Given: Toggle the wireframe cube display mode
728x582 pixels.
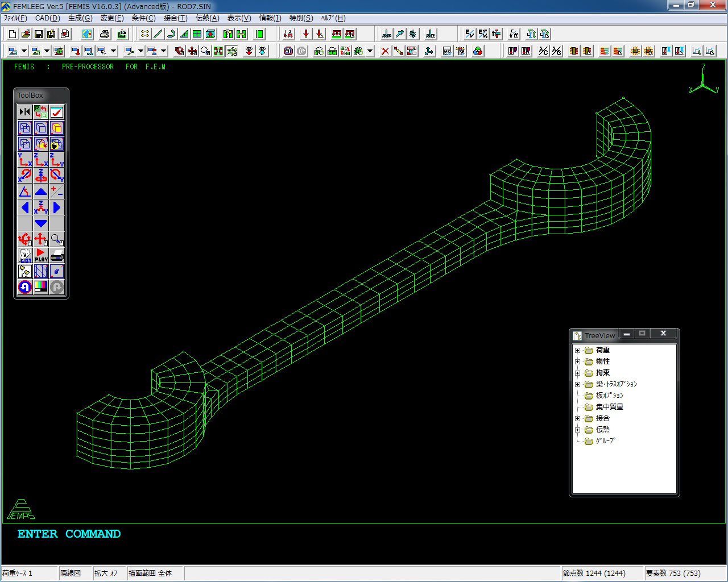Looking at the screenshot, I should click(25, 128).
